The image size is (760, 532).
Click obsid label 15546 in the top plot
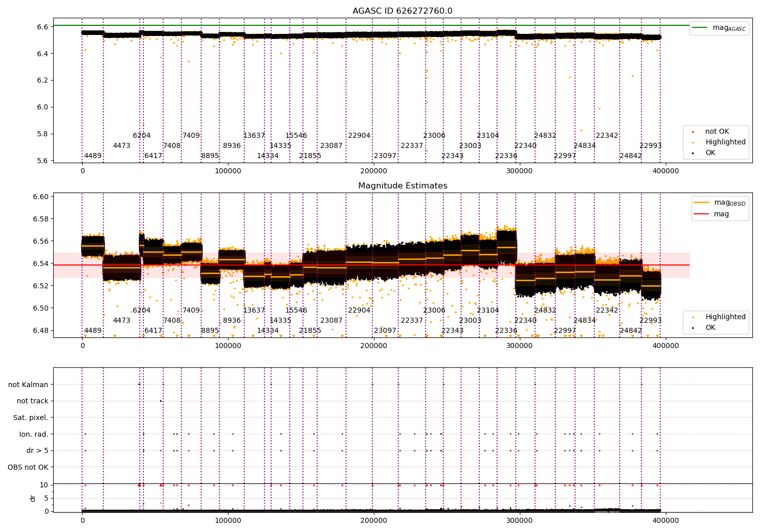tap(296, 136)
